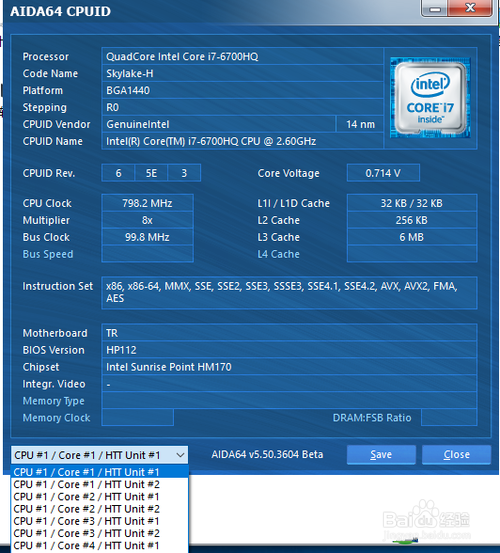Click the L3 Cache value 6 MB
The image size is (500, 553).
click(x=412, y=237)
